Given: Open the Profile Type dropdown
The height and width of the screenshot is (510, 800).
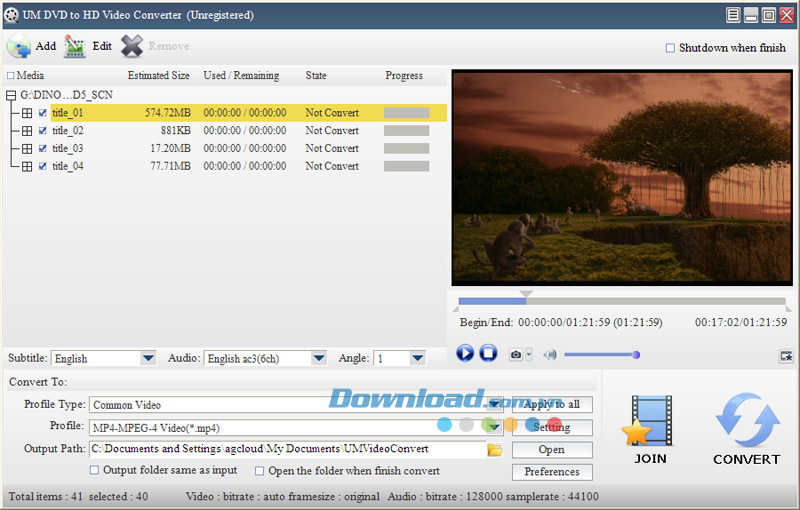Looking at the screenshot, I should 494,405.
